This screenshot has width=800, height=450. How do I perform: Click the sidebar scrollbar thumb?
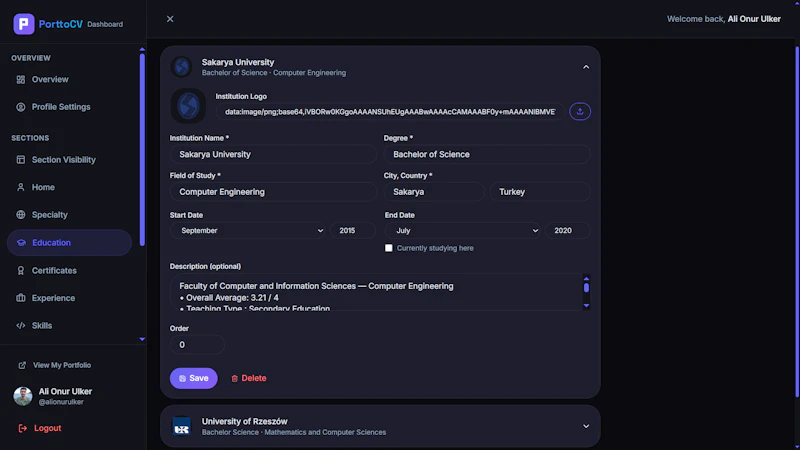[x=142, y=149]
